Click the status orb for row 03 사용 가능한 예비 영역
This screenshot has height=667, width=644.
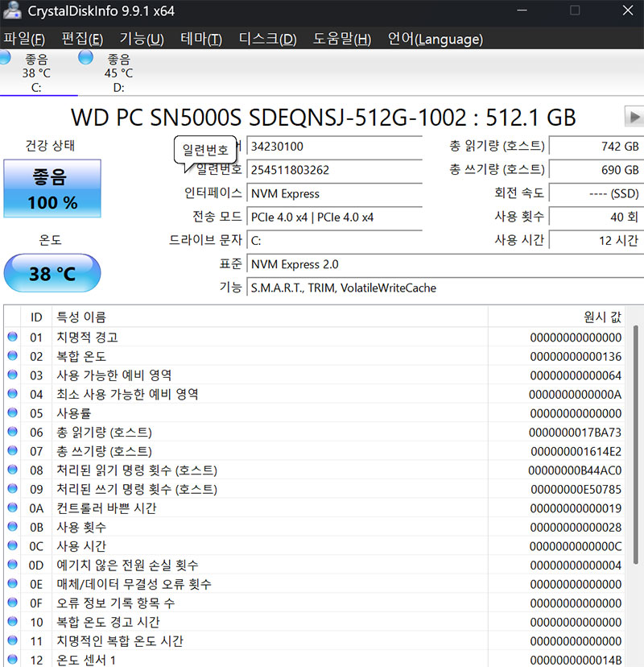point(12,375)
